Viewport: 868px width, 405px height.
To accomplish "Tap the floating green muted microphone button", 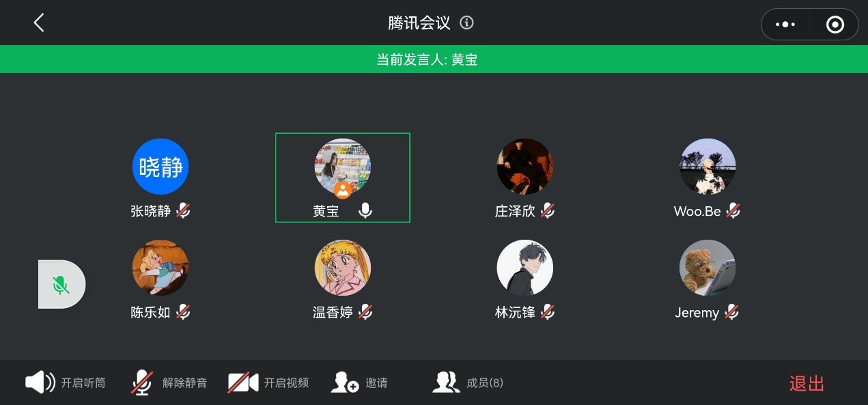I will click(x=61, y=285).
